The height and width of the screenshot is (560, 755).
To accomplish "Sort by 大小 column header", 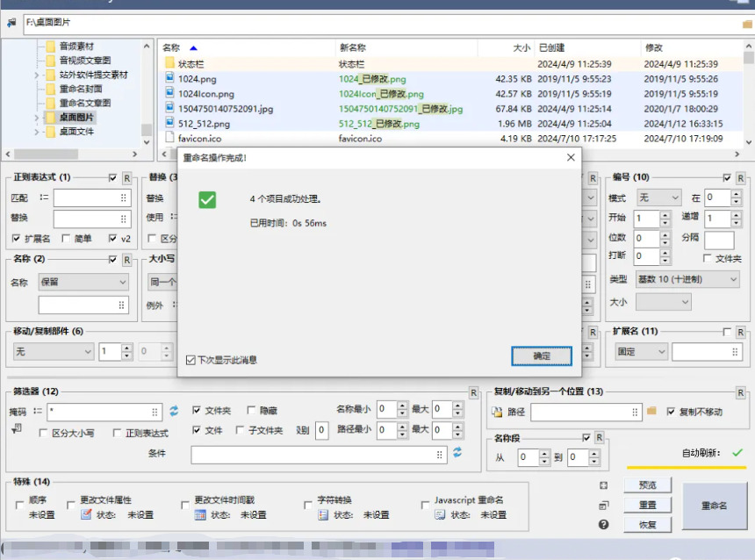I will point(521,47).
